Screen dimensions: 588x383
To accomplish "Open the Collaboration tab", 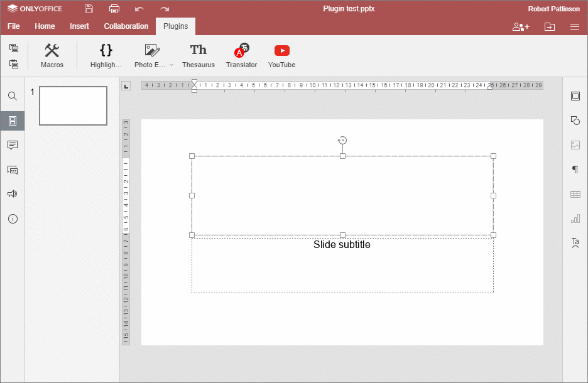I will (x=126, y=26).
